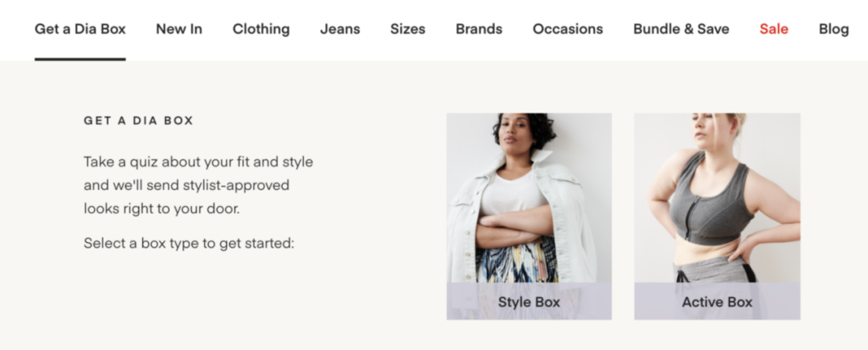Open the Occasions menu

[x=567, y=29]
